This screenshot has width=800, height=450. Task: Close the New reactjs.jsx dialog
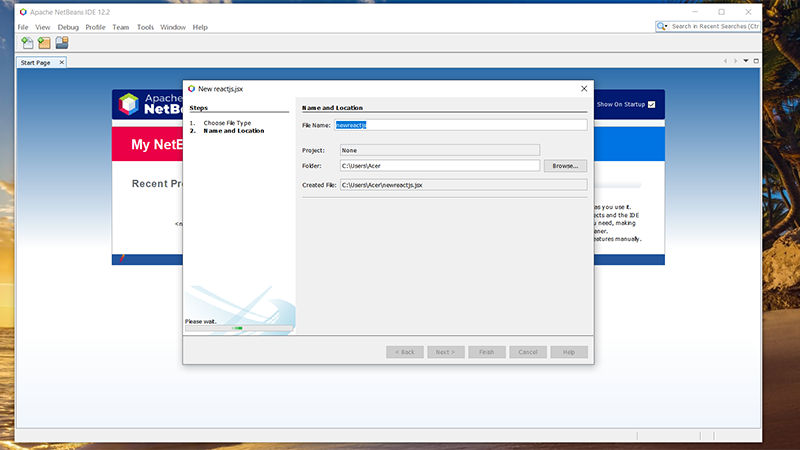pos(584,89)
